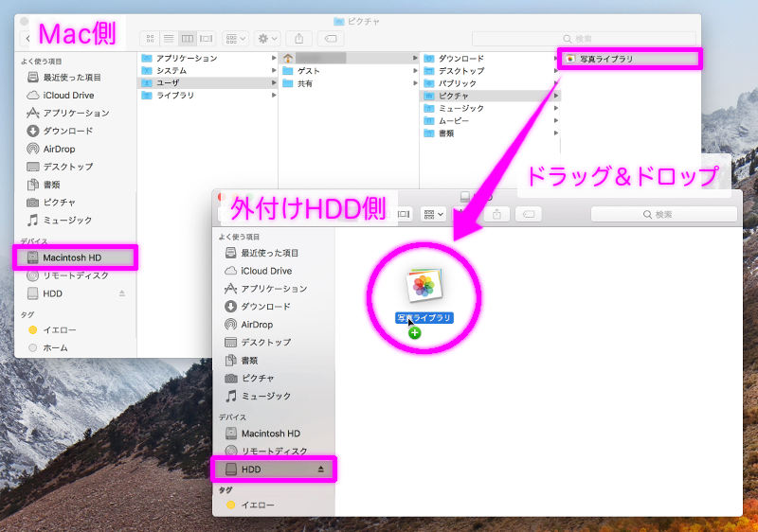The height and width of the screenshot is (532, 758).
Task: Click Share button in Pictures window toolbar
Action: [298, 39]
